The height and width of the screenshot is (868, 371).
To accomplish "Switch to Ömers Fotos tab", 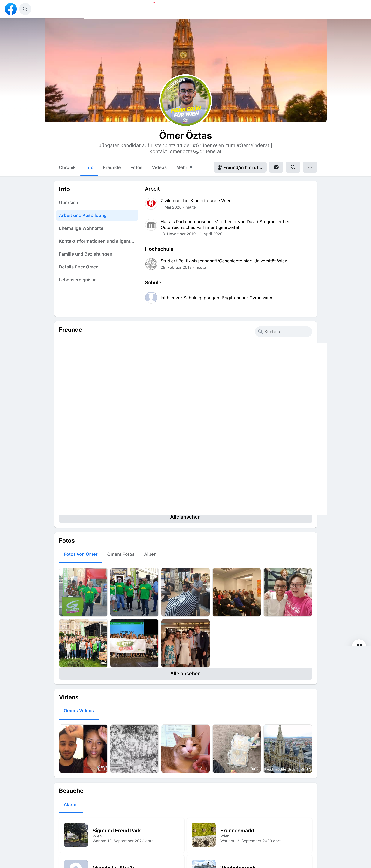I will coord(121,554).
